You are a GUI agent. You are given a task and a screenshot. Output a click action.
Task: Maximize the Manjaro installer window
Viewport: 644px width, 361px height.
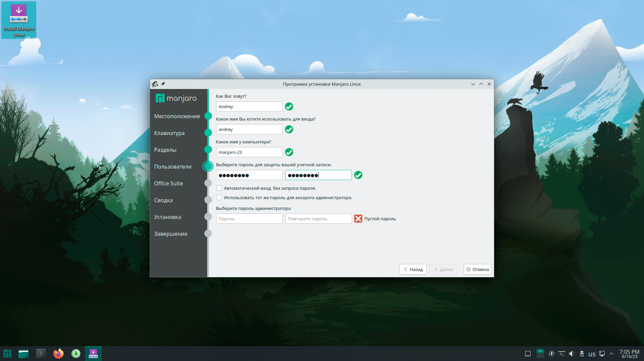coord(481,84)
